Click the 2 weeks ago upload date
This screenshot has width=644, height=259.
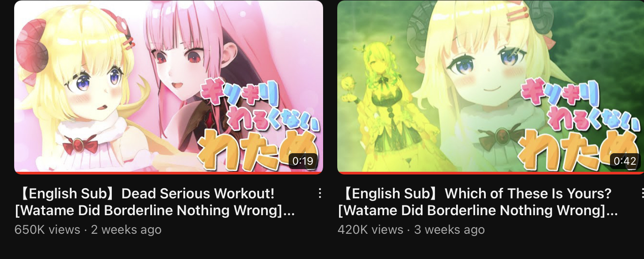[126, 230]
